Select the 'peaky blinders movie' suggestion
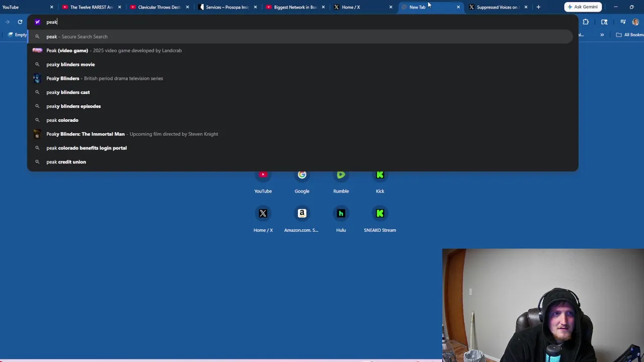 (300, 64)
